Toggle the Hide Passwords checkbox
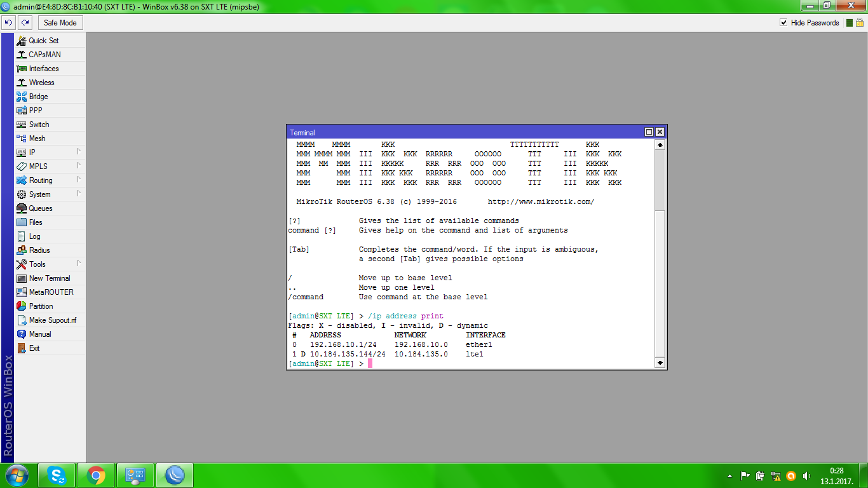Screen dimensions: 868x488 [783, 23]
